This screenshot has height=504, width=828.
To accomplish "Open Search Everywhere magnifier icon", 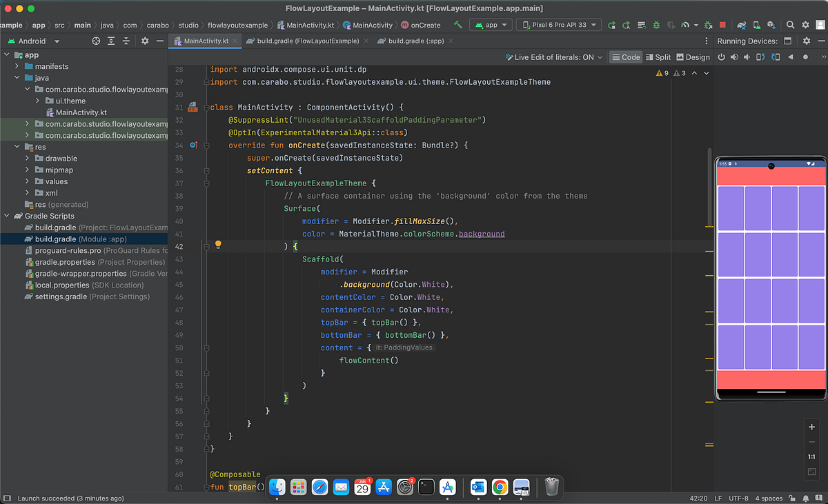I will point(789,25).
